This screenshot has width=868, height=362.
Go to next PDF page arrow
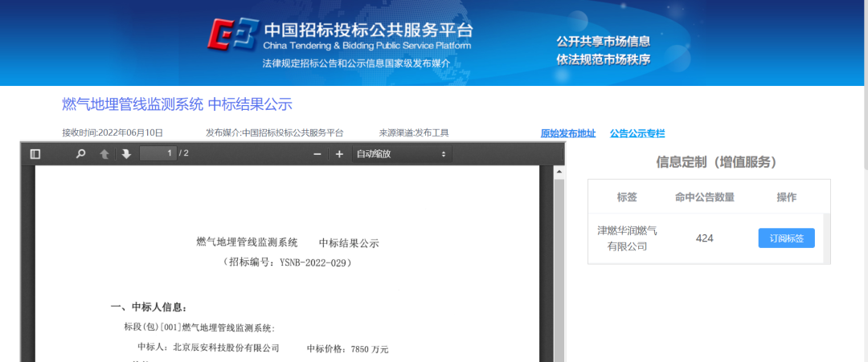[126, 154]
